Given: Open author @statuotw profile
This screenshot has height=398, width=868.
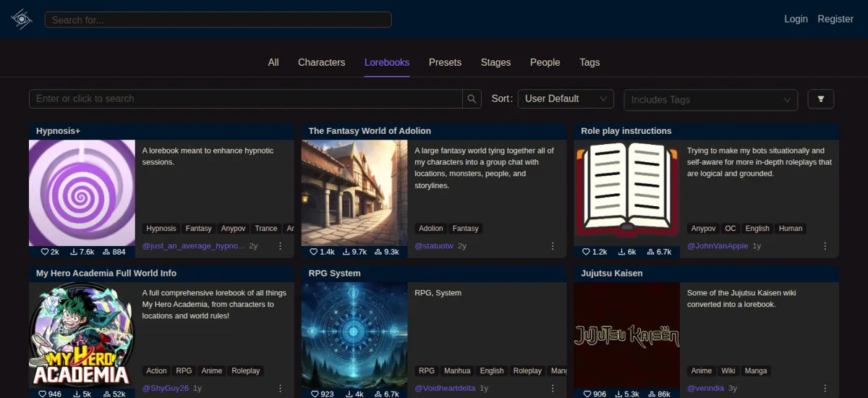Looking at the screenshot, I should point(434,246).
